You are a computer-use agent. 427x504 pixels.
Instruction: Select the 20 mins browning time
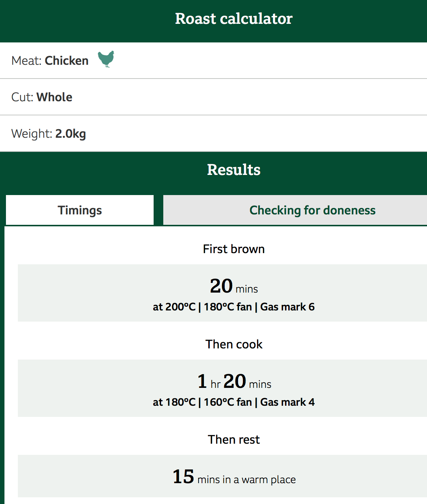[234, 286]
